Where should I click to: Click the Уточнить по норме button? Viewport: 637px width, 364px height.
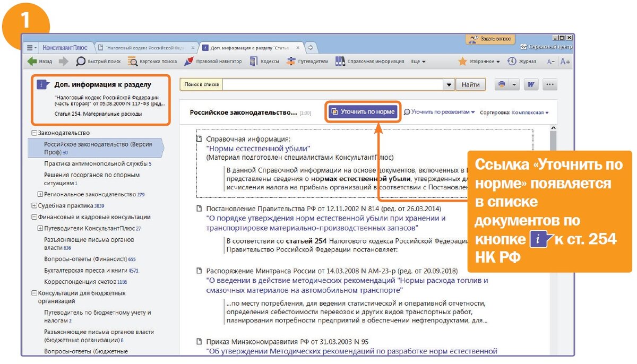coord(364,112)
